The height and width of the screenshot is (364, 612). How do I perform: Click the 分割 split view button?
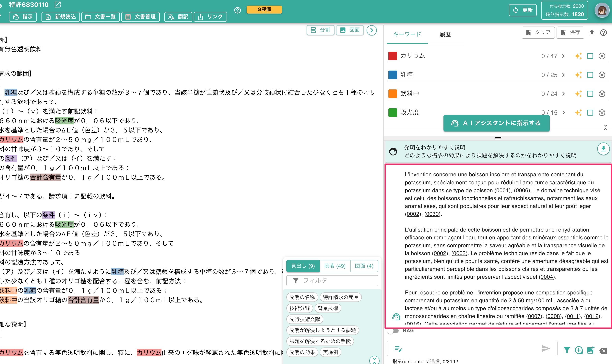pos(321,30)
